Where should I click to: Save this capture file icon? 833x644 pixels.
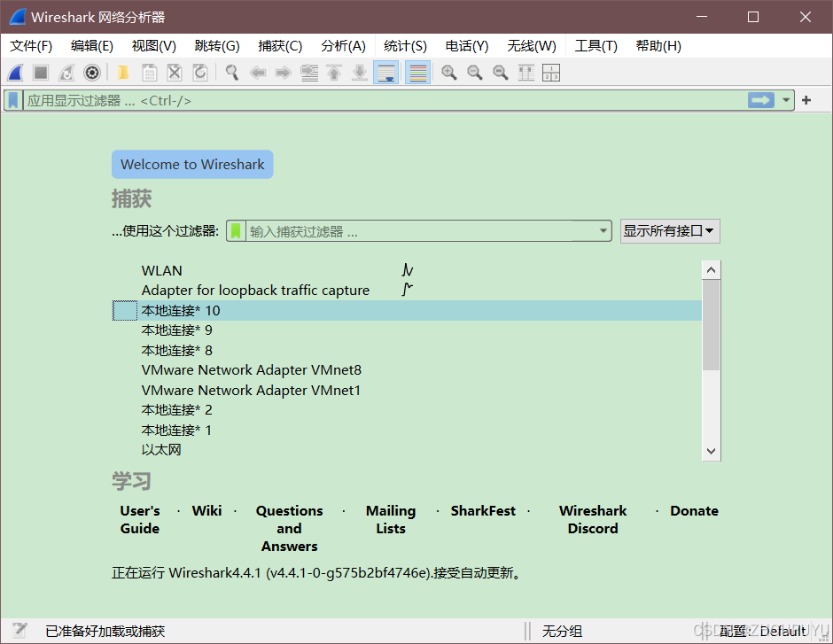point(149,73)
